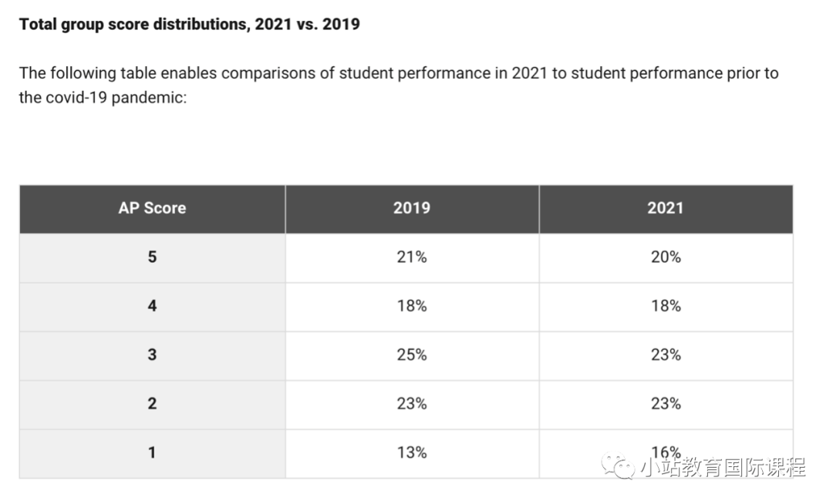The width and height of the screenshot is (833, 504).
Task: Click the 'Total group score distributions' heading
Action: [x=190, y=25]
